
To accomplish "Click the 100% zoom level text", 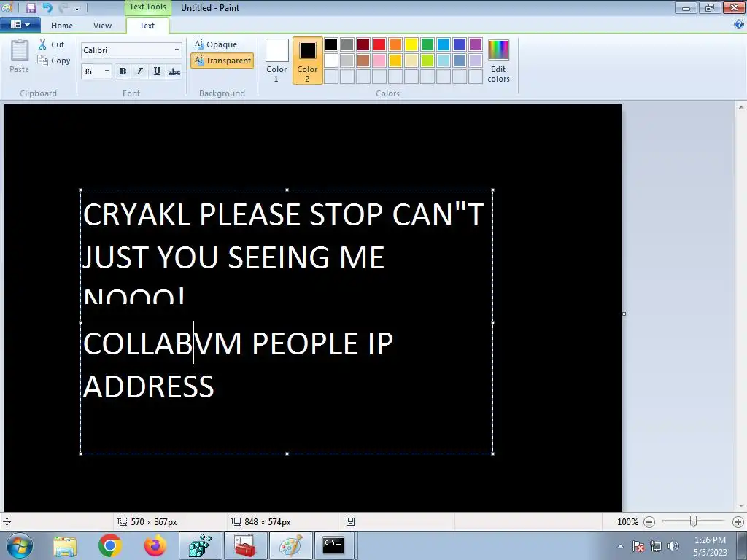I will (627, 522).
